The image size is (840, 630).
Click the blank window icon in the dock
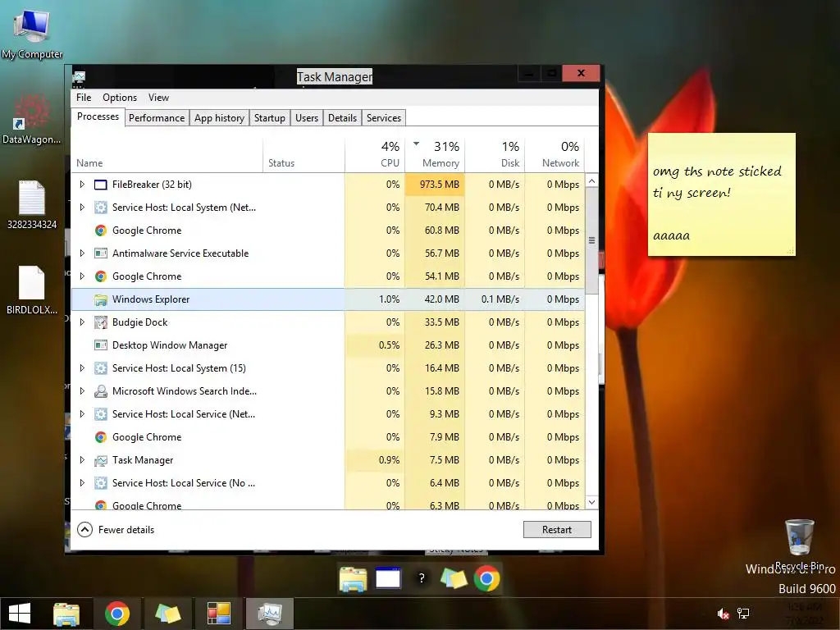(388, 578)
